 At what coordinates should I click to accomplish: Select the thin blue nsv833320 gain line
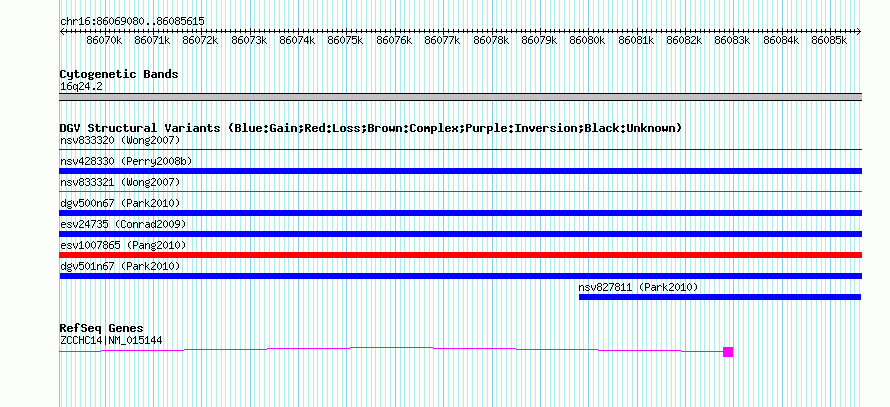pos(460,150)
